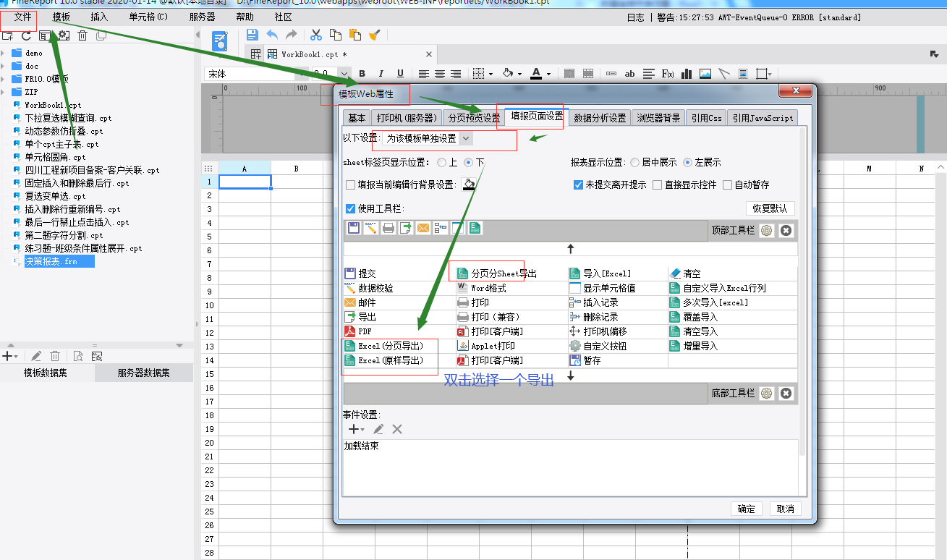
Task: Click the Save icon in main toolbar
Action: 252,35
